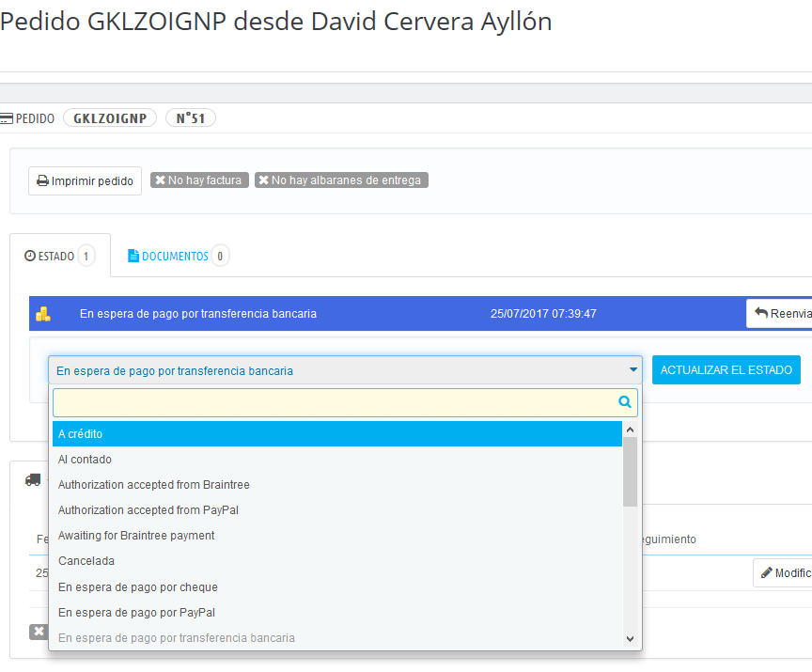
Task: Click the coins icon in the status row
Action: tap(43, 314)
